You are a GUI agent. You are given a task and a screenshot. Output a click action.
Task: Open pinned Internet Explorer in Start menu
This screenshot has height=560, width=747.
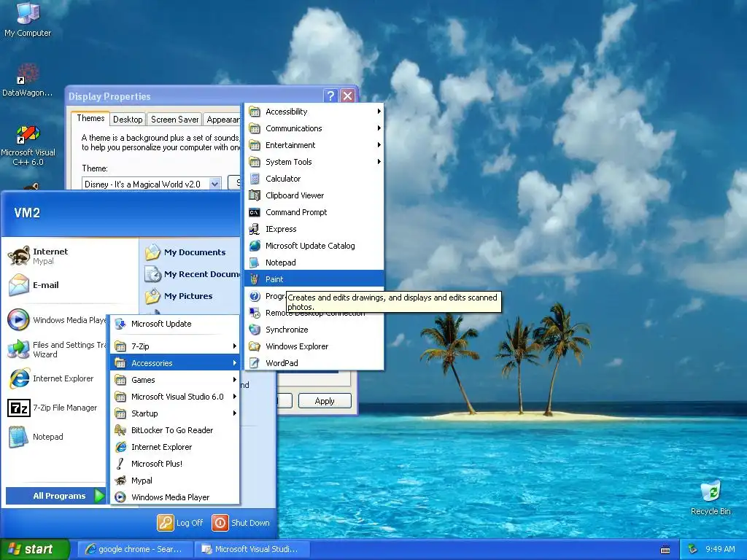click(x=56, y=378)
